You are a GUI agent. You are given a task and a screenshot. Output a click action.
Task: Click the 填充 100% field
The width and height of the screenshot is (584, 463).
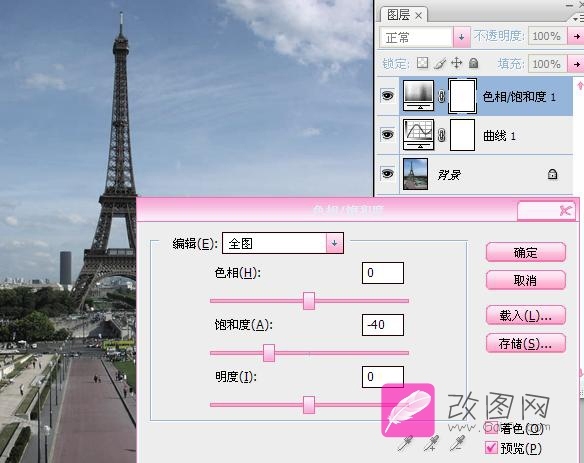click(547, 64)
